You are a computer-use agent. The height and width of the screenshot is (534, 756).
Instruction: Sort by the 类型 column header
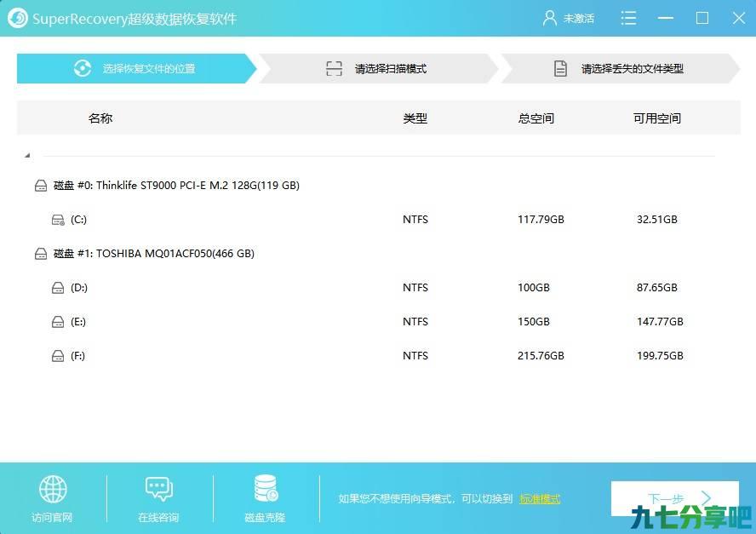tap(415, 118)
